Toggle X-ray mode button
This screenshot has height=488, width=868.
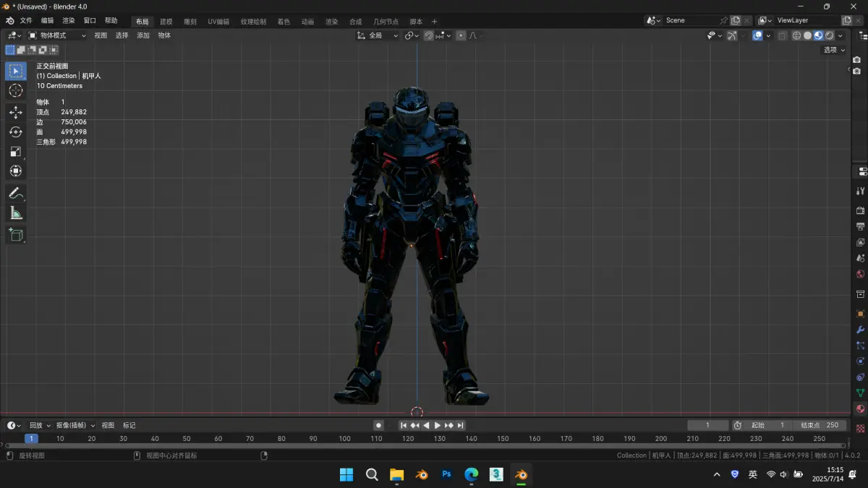click(783, 35)
